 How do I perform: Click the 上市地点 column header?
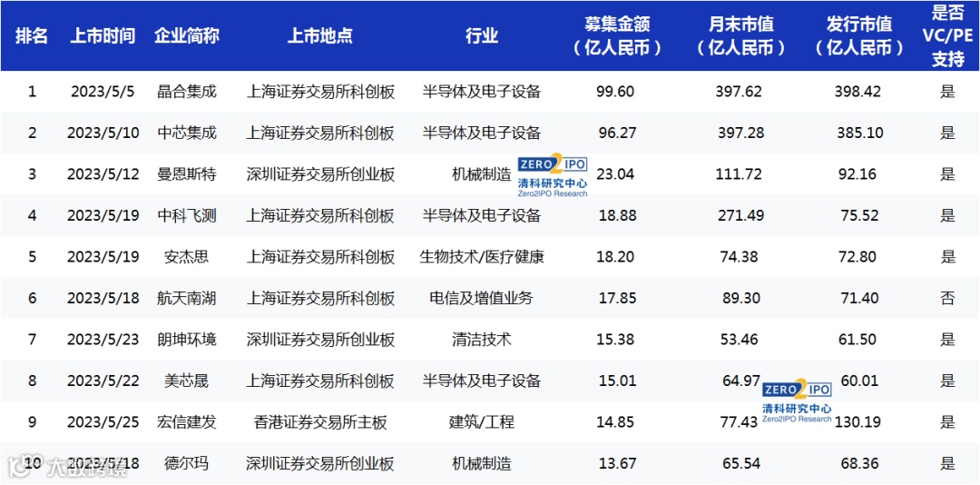[x=320, y=35]
